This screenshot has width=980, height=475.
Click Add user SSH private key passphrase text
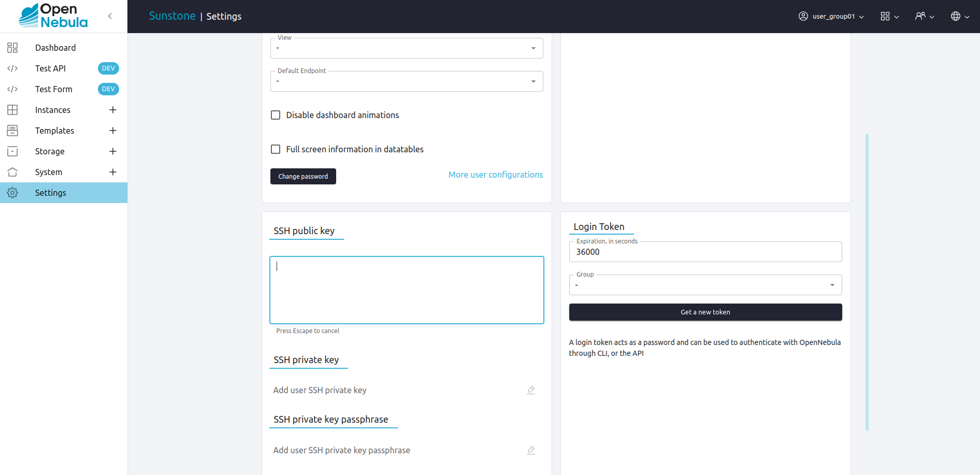341,450
